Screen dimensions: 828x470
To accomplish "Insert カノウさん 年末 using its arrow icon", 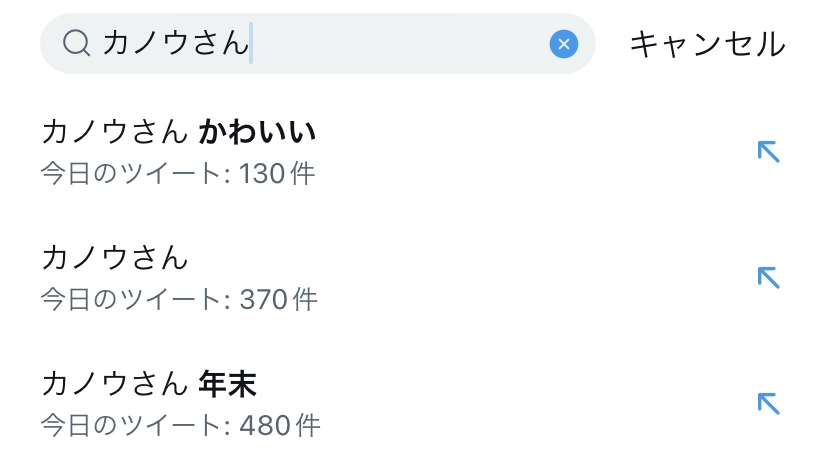I will coord(767,403).
